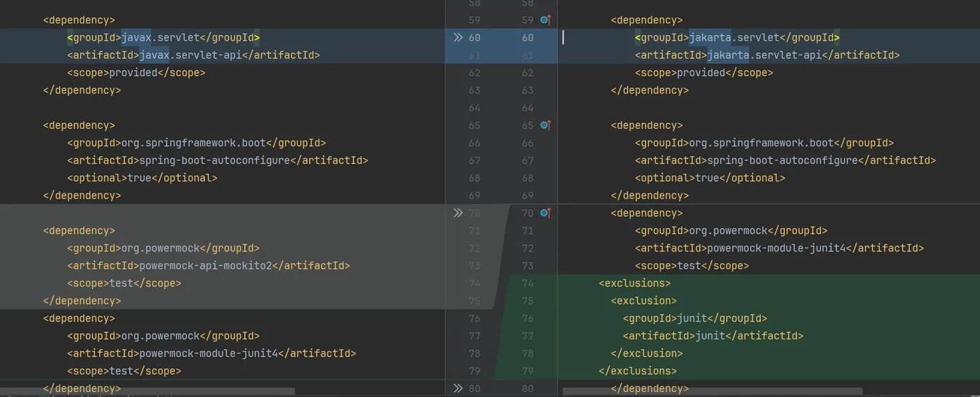Click the added <exclusions> opening tag line
This screenshot has height=397, width=980.
pyautogui.click(x=634, y=283)
